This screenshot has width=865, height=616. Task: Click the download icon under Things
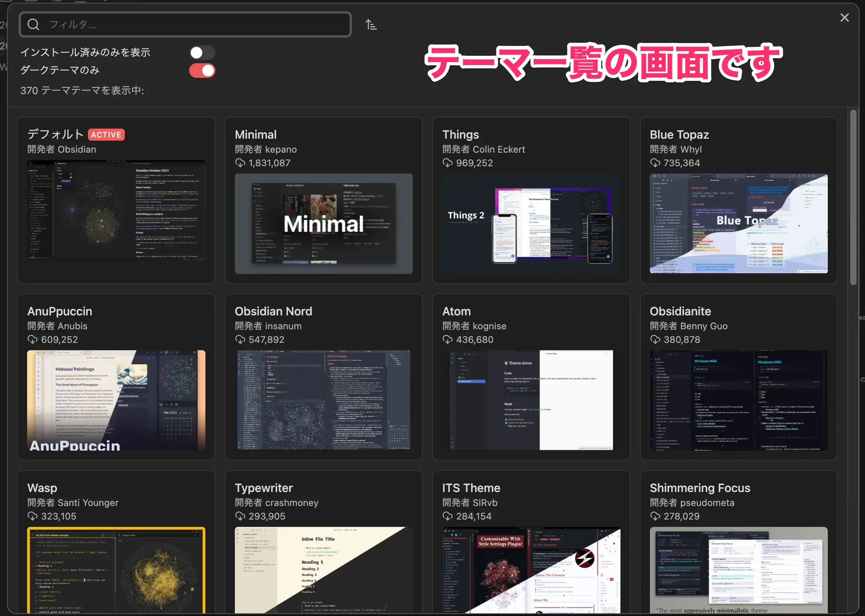coord(448,163)
